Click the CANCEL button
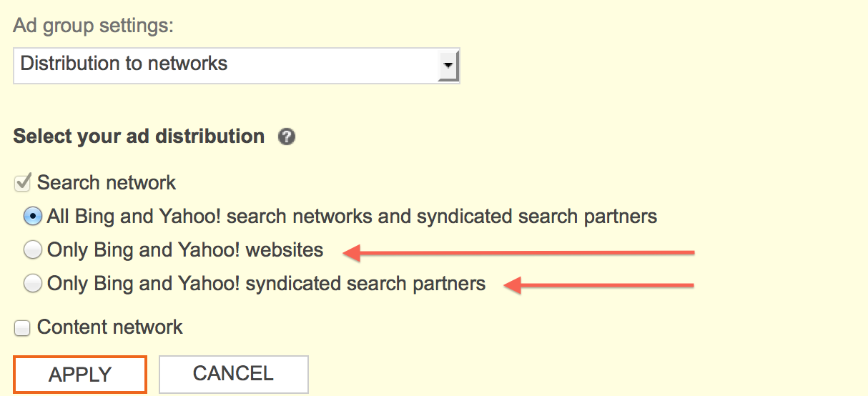This screenshot has width=868, height=396. point(233,374)
